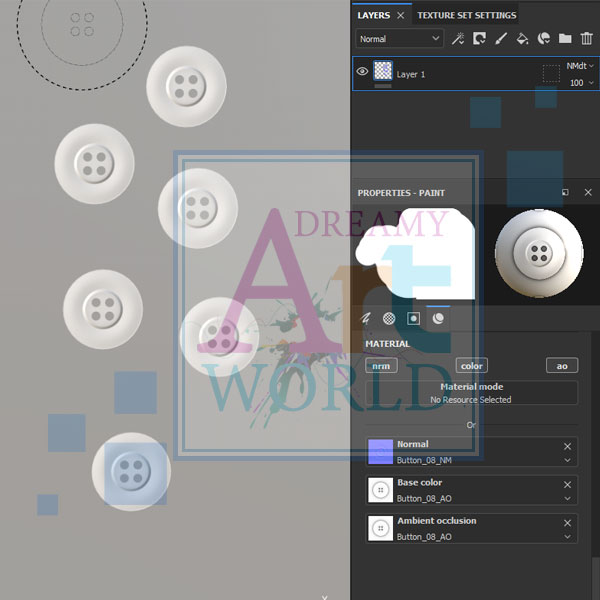
Task: Expand the Button_08_NM Normal resource dropdown
Action: tap(567, 460)
